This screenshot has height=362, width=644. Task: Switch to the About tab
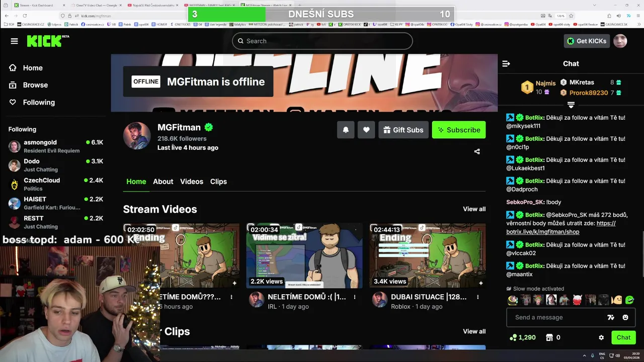pyautogui.click(x=163, y=182)
